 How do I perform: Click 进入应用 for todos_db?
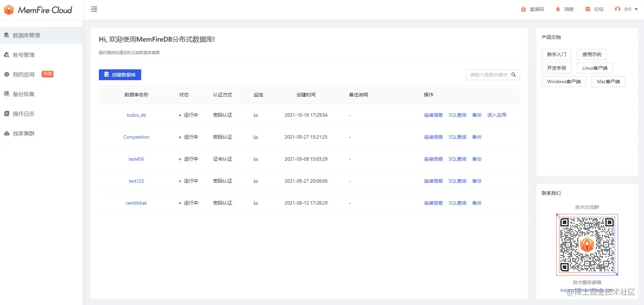(x=497, y=115)
